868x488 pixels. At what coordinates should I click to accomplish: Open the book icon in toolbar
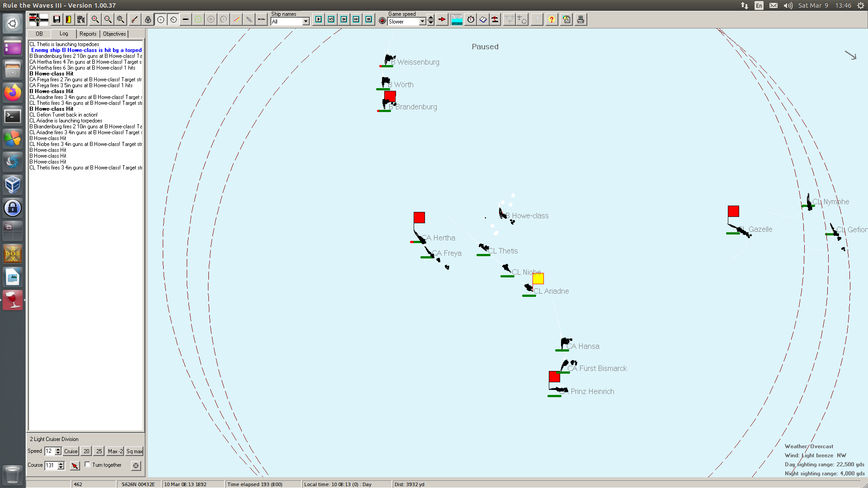pyautogui.click(x=483, y=19)
